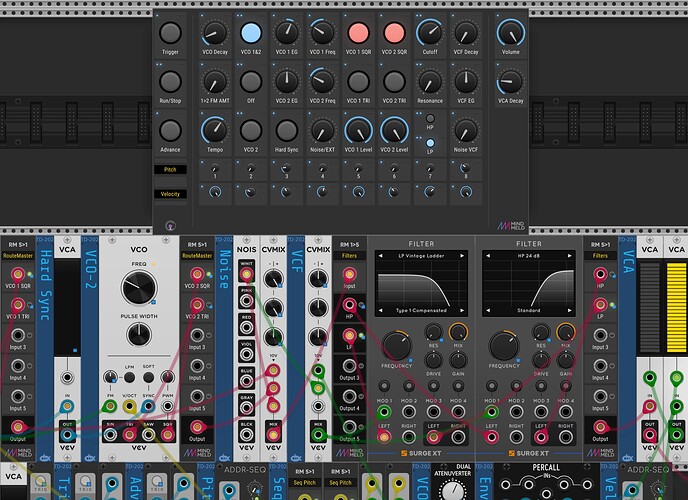Click the BLCK noise output jack
The image size is (688, 500).
[247, 435]
